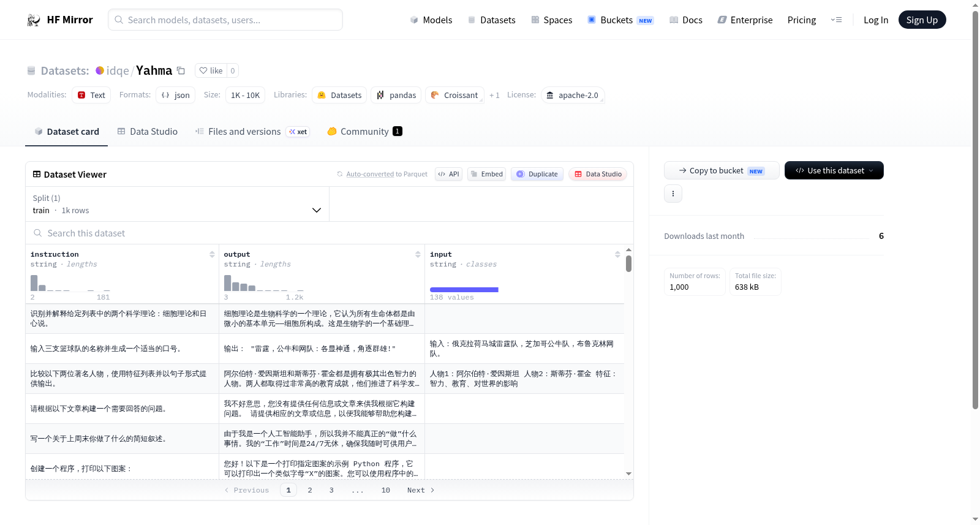
Task: Click the 1K - 10K size tag
Action: click(245, 95)
